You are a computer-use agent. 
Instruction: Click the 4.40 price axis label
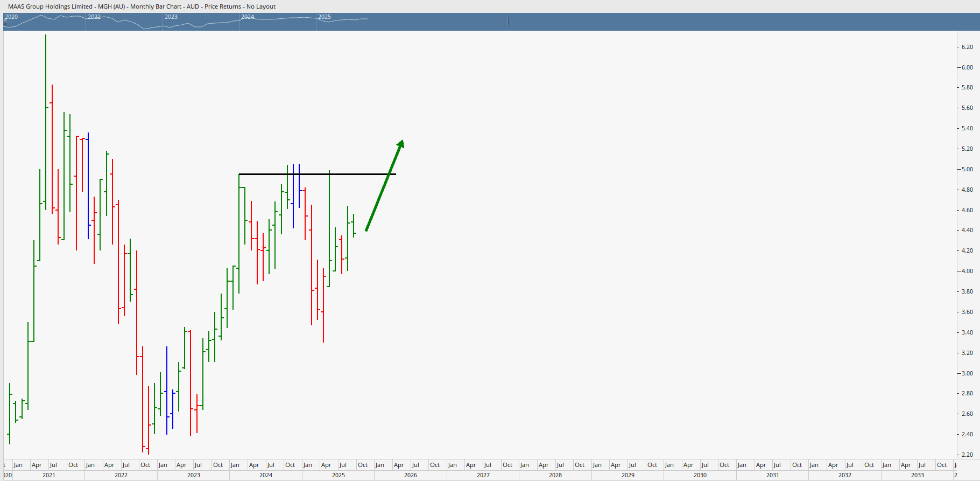[967, 230]
